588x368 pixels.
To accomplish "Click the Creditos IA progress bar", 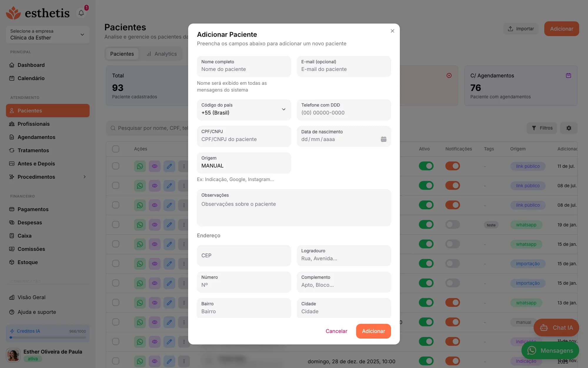I will [48, 337].
